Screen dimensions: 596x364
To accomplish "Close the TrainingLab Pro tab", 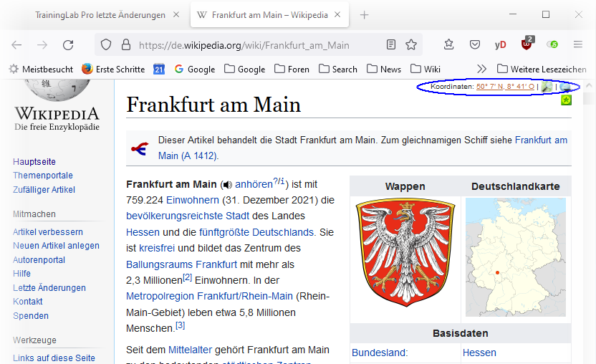I will pos(176,15).
